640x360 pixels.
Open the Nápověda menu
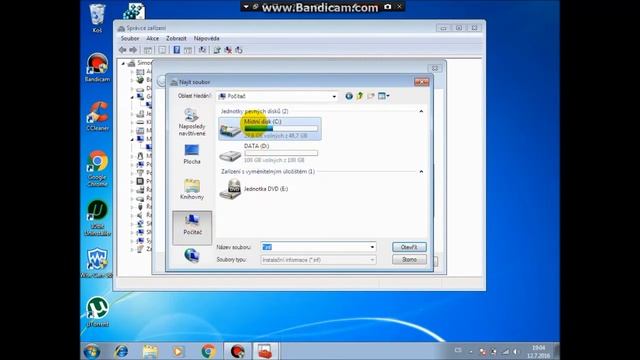[207, 38]
